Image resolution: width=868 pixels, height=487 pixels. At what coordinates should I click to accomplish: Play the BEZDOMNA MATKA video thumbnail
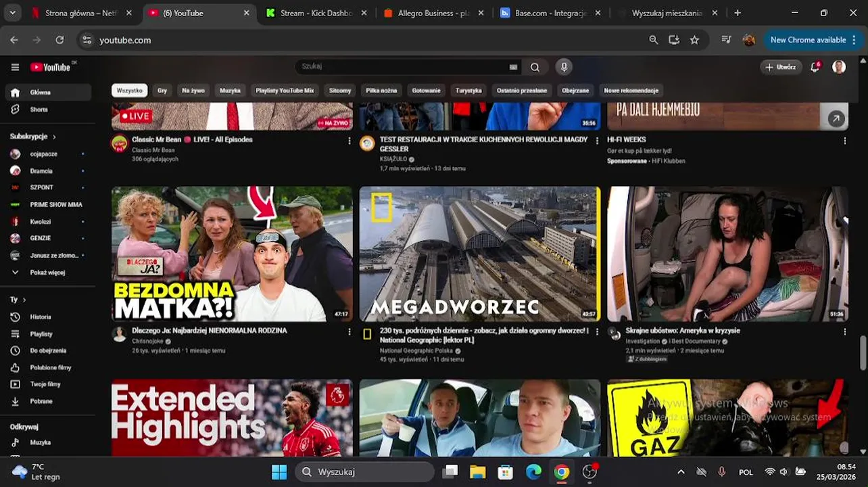[232, 254]
